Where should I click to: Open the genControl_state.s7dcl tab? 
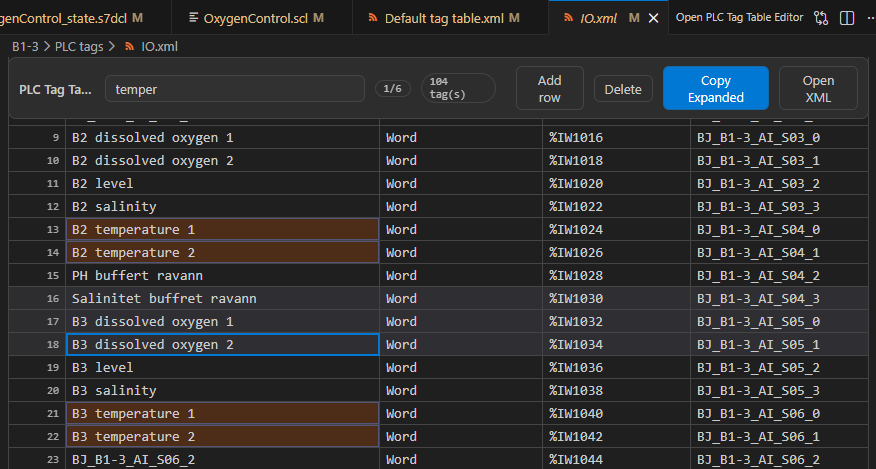coord(84,18)
